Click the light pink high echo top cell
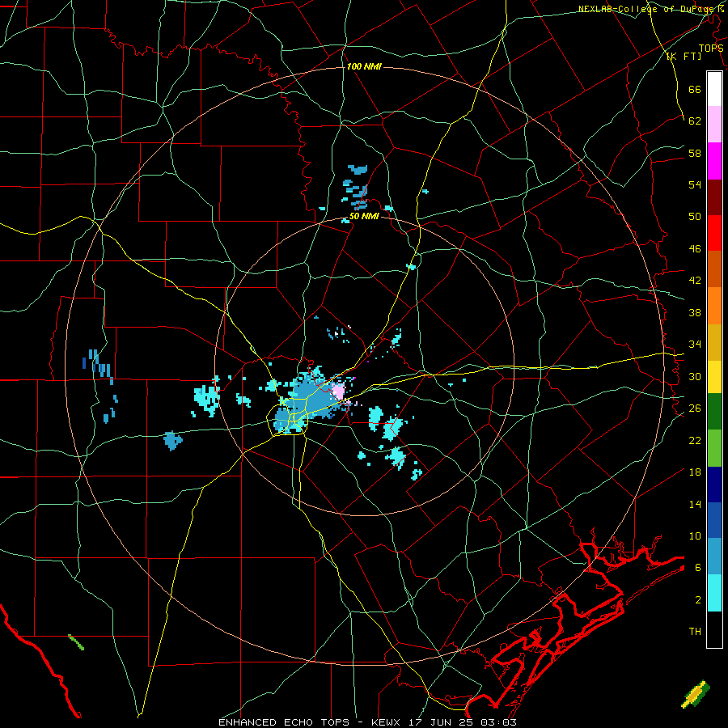Screen dimensions: 728x728 [338, 392]
